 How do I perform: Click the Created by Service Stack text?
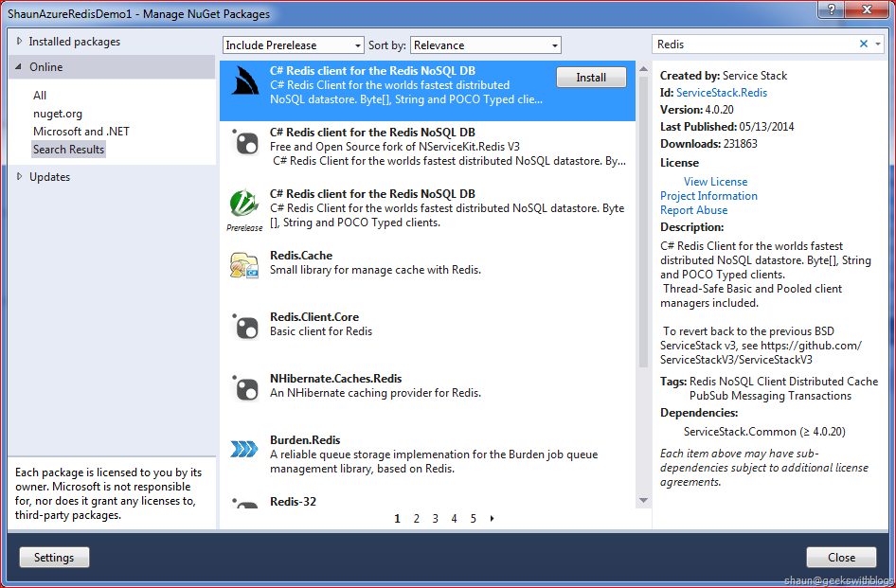724,76
